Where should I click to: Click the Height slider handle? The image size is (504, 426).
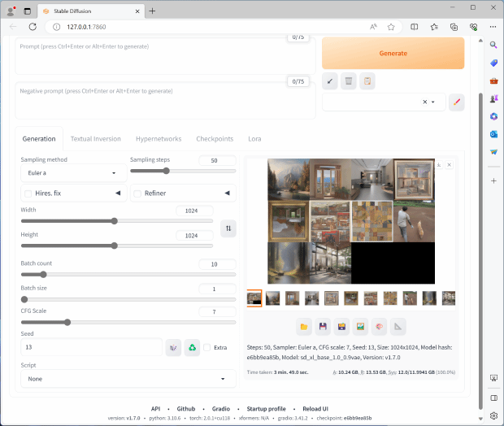click(114, 246)
